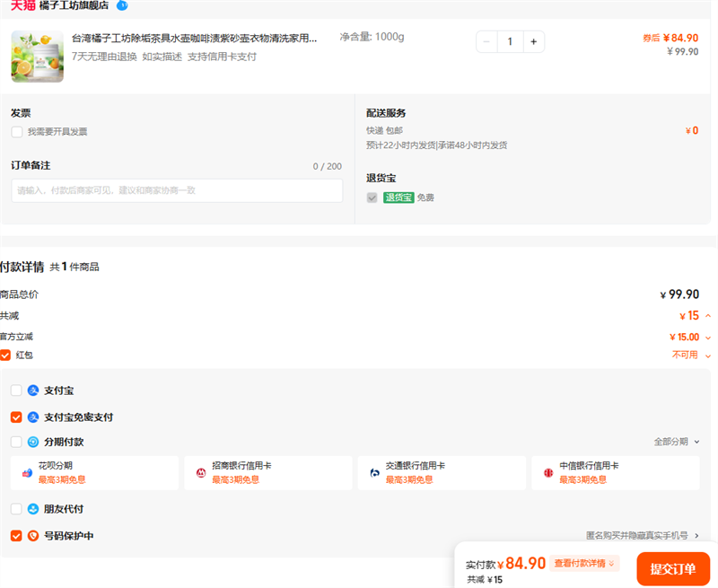This screenshot has width=718, height=588.
Task: Click the blue badge beside store name
Action: coord(122,5)
